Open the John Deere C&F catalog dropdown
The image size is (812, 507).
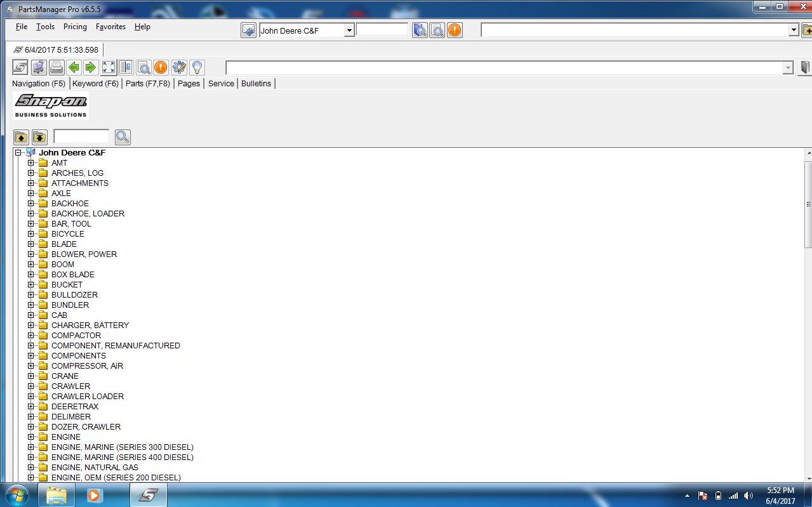pos(349,30)
